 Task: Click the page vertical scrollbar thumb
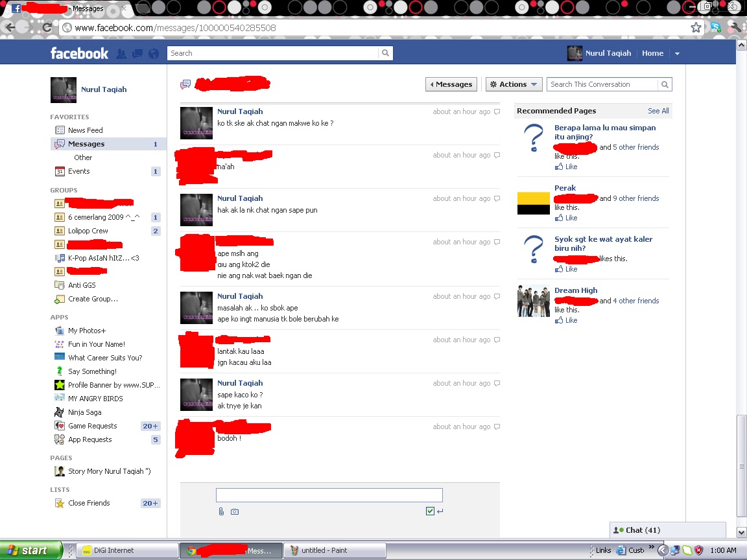pyautogui.click(x=741, y=465)
